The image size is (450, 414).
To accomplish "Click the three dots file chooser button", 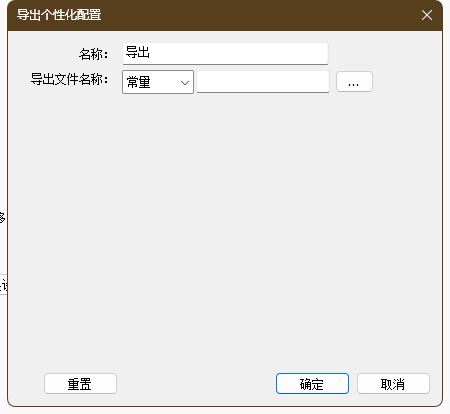I will point(354,81).
